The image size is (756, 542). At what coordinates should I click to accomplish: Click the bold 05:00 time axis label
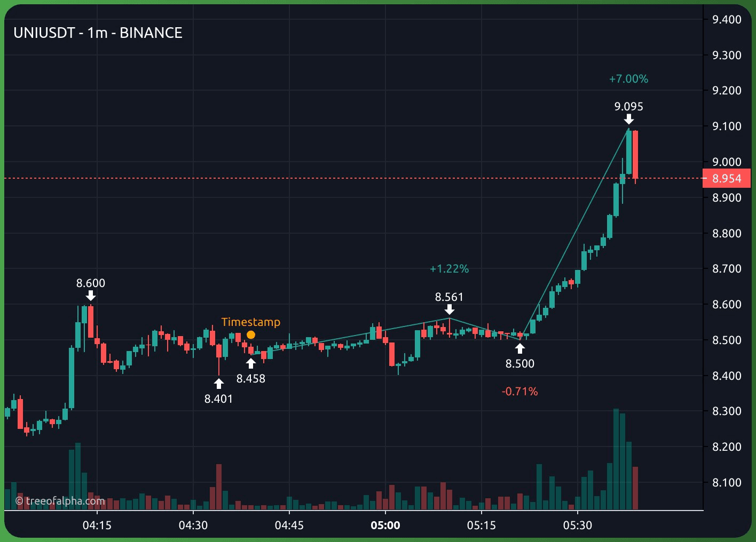(385, 525)
